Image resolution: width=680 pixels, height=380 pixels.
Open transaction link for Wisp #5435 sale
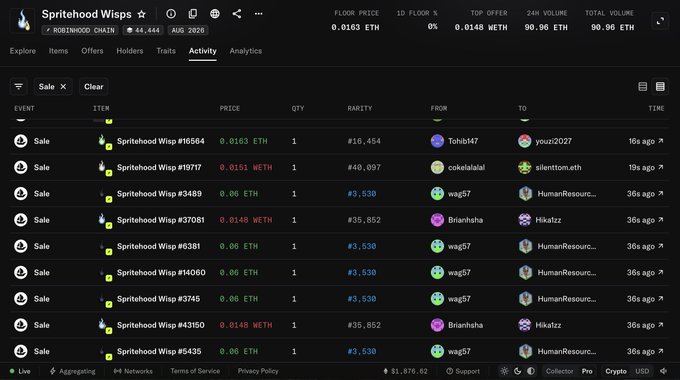pos(645,351)
